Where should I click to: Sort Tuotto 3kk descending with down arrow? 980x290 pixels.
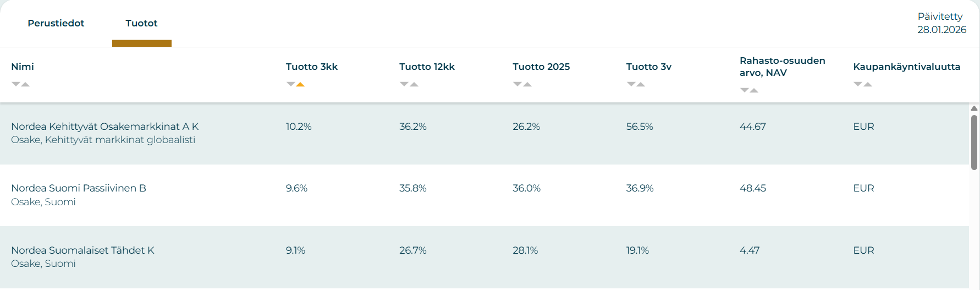[291, 84]
